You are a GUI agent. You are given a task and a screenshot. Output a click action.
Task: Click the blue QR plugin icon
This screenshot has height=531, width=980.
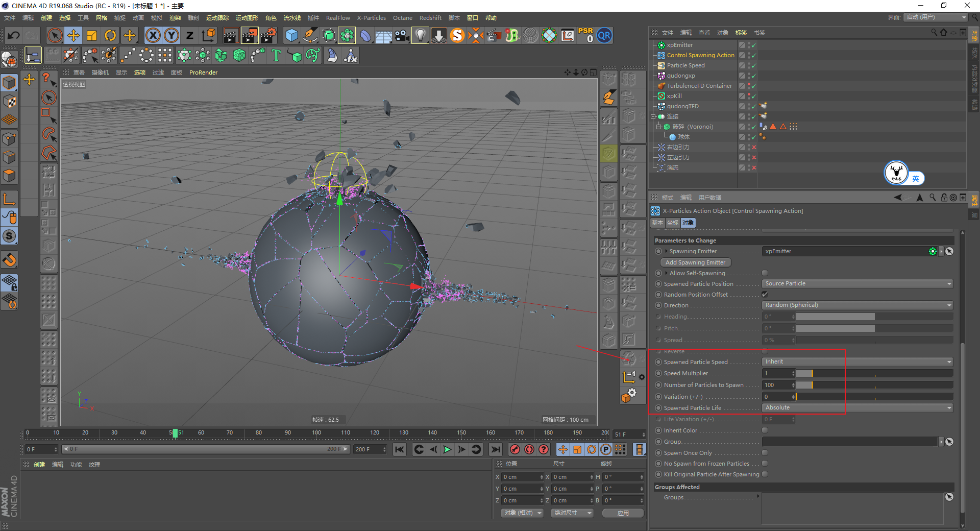[604, 35]
